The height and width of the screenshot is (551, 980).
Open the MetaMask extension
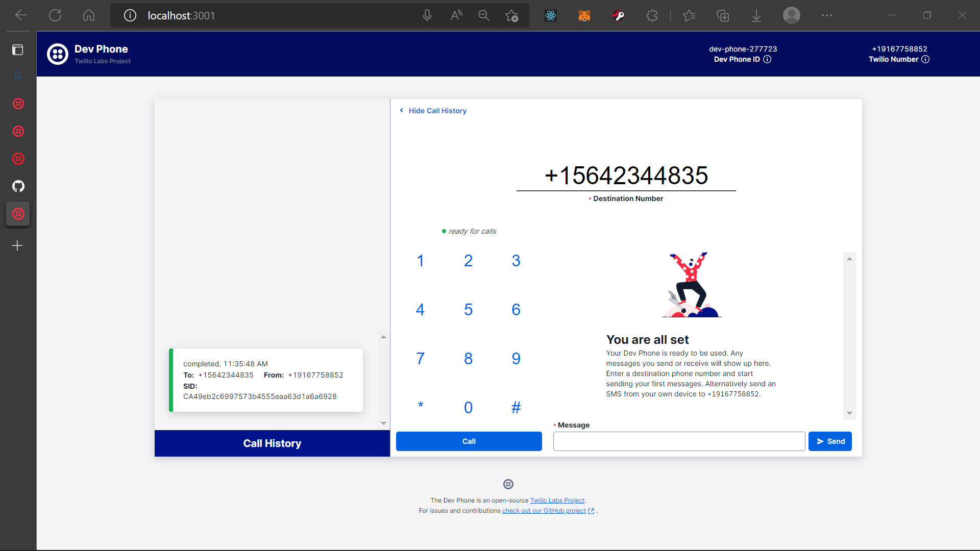584,15
